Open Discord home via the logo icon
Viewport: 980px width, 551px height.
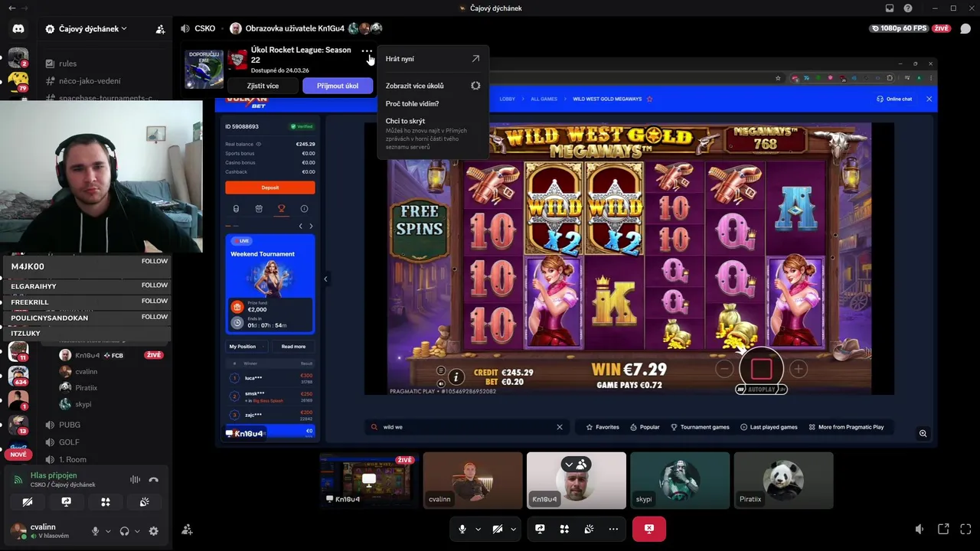18,29
